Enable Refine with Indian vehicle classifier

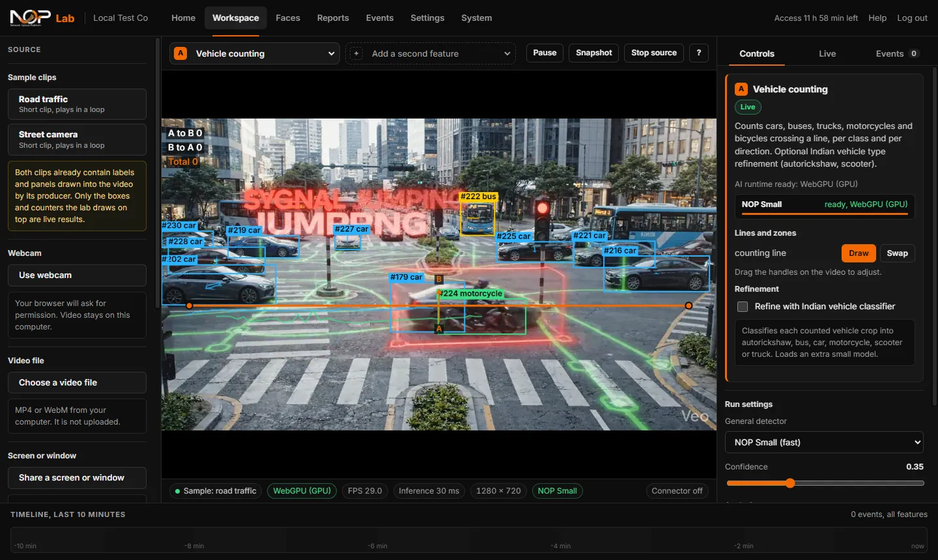pyautogui.click(x=743, y=307)
